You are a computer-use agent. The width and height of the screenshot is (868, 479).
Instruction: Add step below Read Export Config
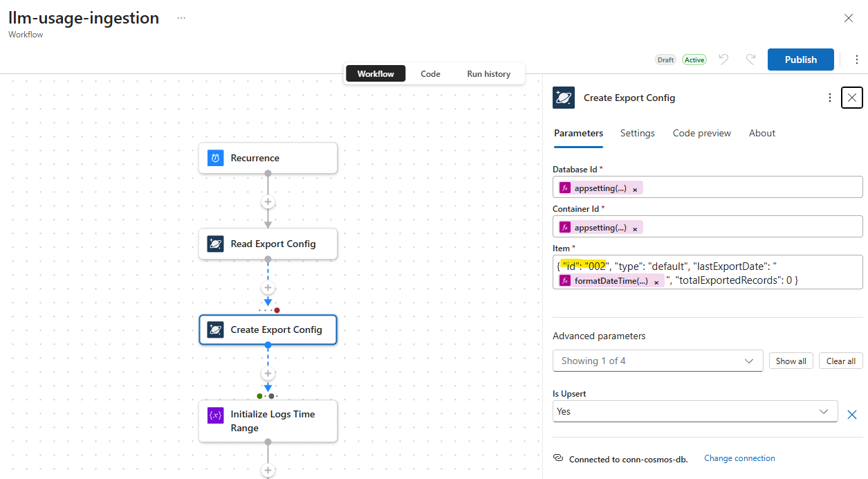268,288
